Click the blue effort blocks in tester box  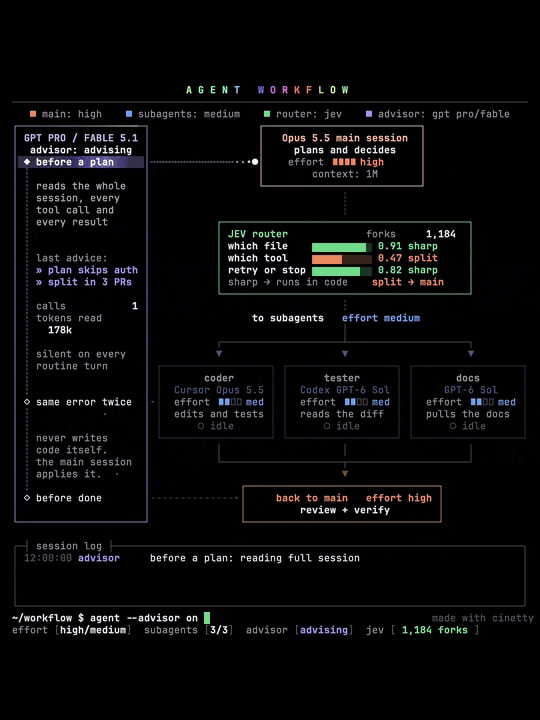[356, 402]
